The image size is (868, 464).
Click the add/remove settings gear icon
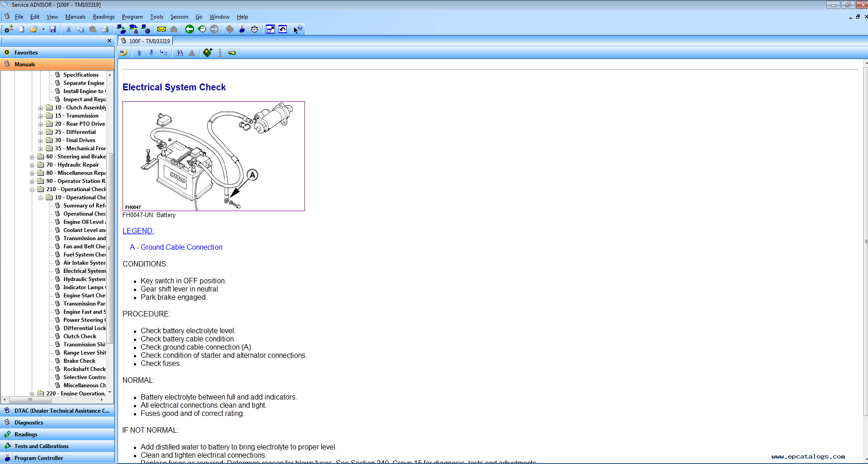(x=9, y=29)
